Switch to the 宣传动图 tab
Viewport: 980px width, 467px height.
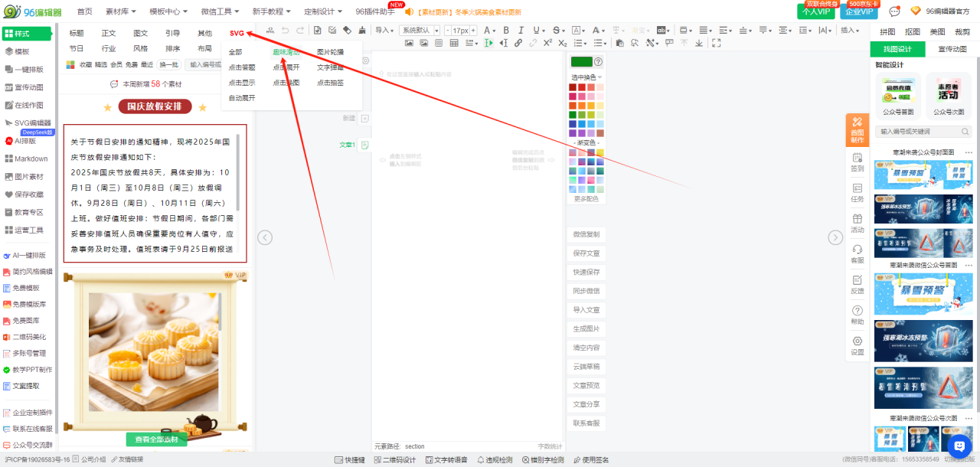(951, 49)
